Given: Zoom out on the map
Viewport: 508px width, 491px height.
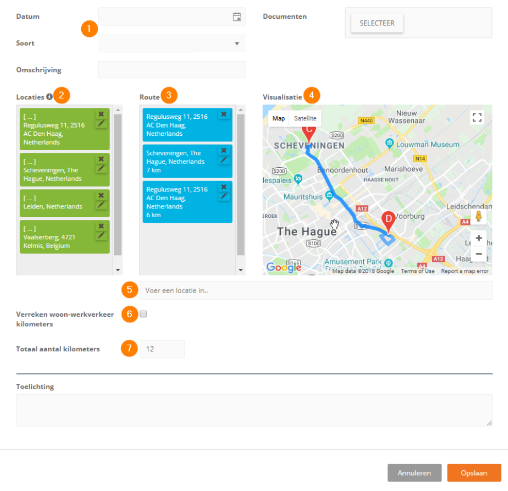Looking at the screenshot, I should (479, 254).
